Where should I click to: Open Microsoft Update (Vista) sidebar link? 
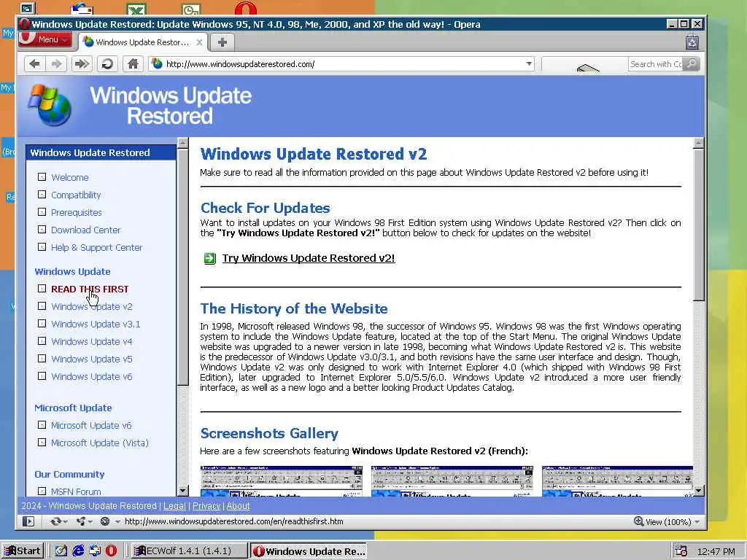[99, 443]
